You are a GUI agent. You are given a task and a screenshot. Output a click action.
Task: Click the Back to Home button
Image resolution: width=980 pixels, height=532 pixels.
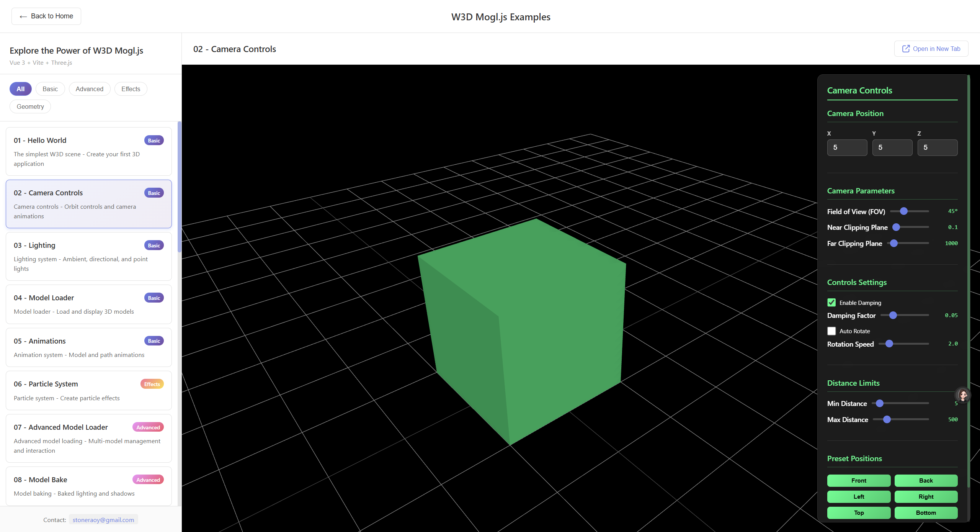point(46,16)
